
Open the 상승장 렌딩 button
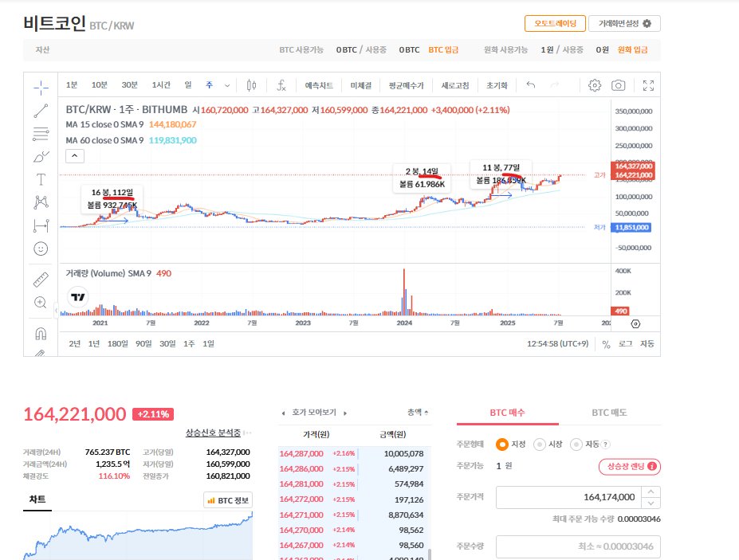coord(630,466)
